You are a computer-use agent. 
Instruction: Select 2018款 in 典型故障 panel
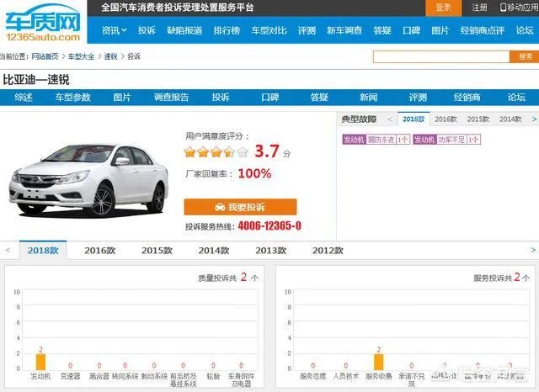click(414, 119)
